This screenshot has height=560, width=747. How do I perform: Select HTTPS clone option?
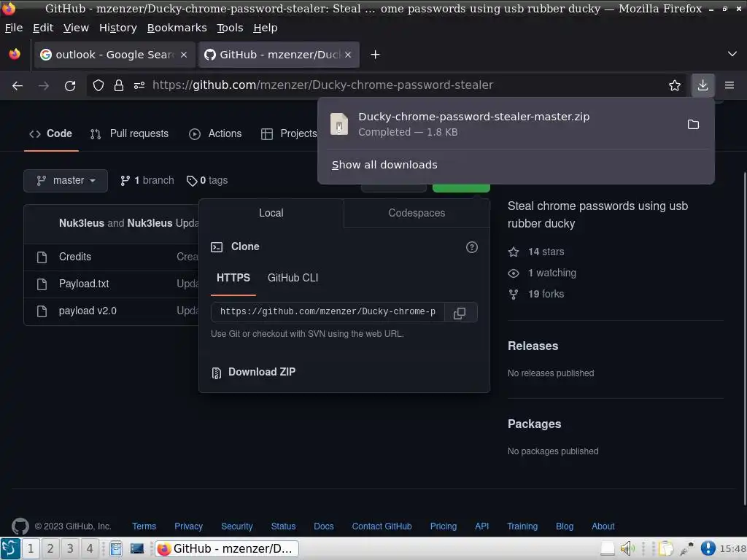tap(233, 278)
